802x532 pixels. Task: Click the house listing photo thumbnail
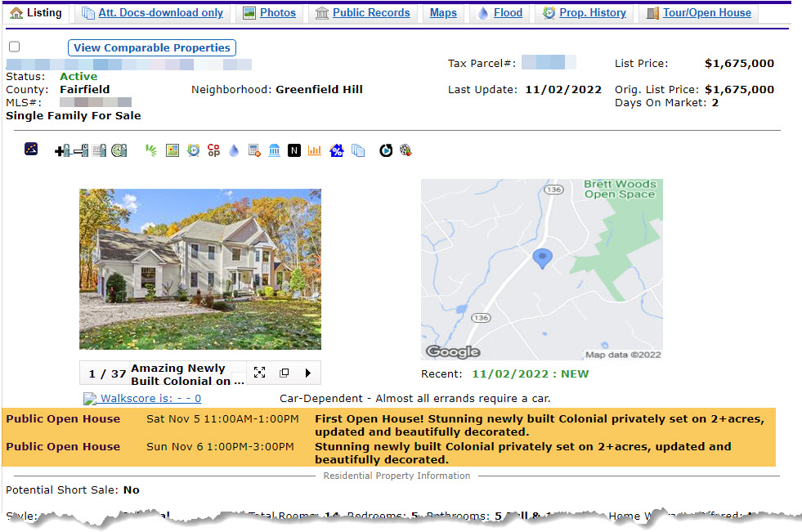pyautogui.click(x=200, y=269)
